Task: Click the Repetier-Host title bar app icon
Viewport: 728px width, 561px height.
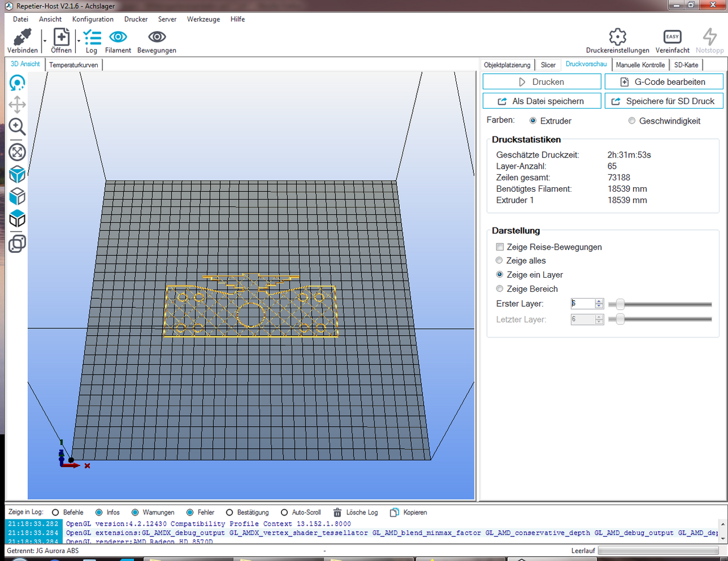Action: pyautogui.click(x=9, y=6)
